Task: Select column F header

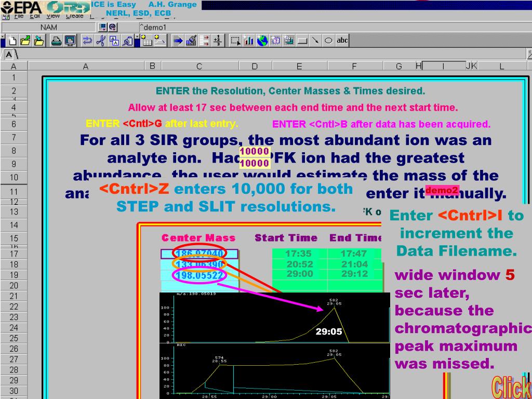Action: pos(354,66)
